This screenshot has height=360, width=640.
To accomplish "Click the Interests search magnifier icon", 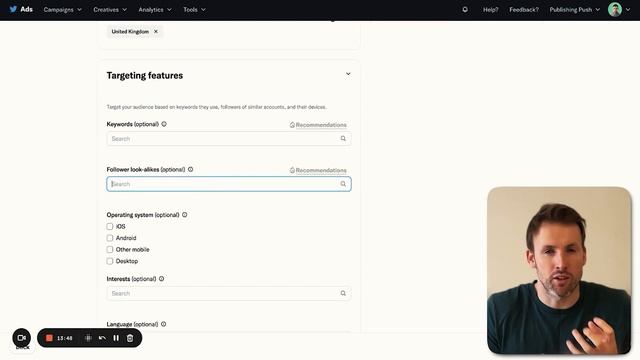I will (x=343, y=293).
